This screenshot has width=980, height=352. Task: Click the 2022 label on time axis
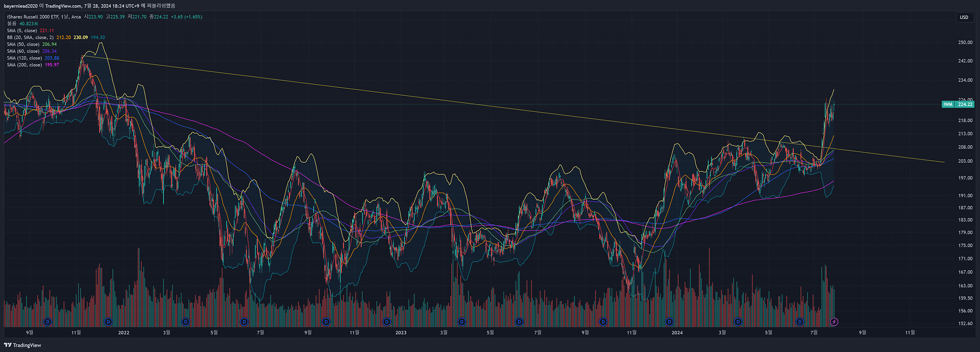124,333
